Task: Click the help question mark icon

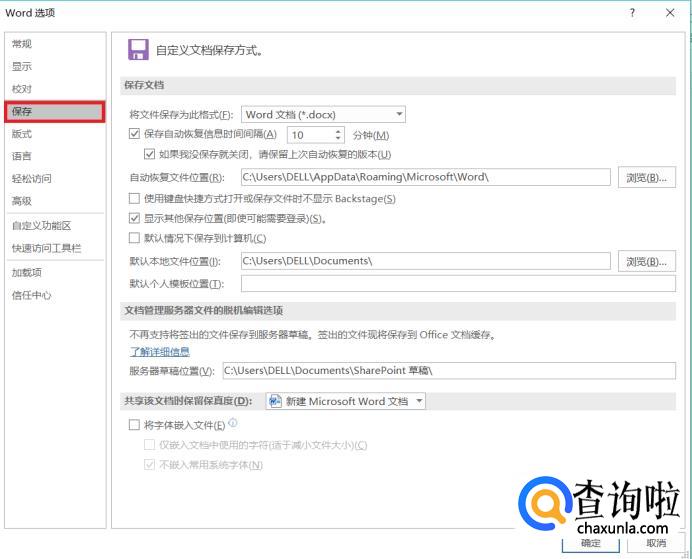Action: click(x=632, y=13)
